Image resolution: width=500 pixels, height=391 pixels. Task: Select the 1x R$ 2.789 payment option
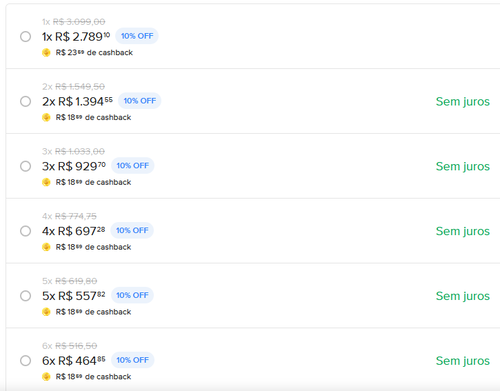click(25, 36)
